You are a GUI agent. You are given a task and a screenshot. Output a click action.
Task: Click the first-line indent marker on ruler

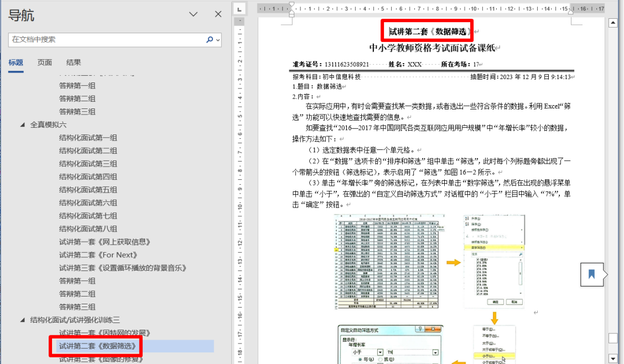[292, 5]
